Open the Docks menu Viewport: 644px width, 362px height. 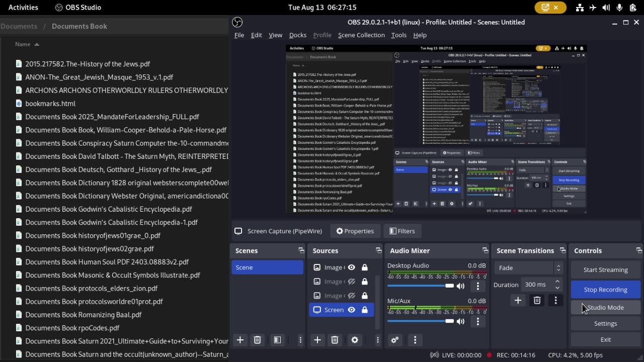click(x=298, y=35)
